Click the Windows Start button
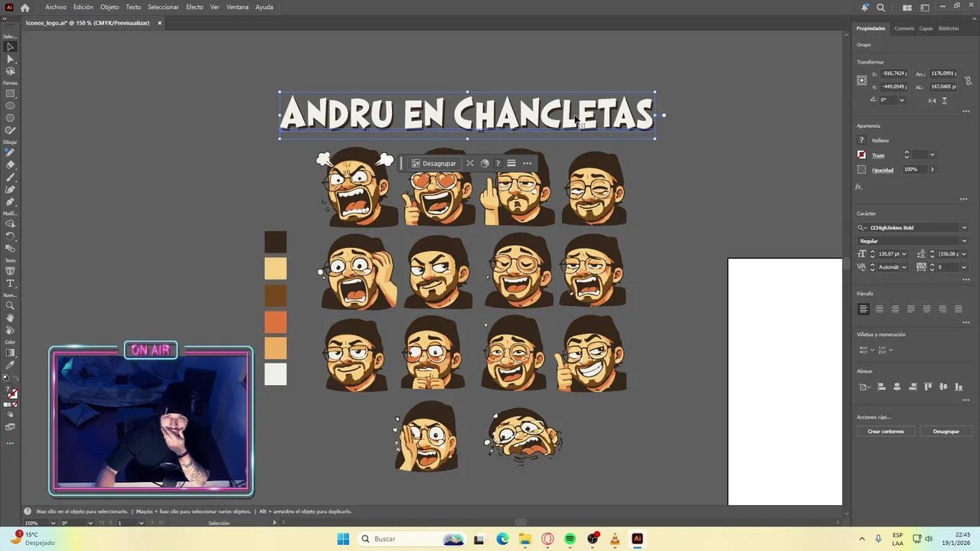Viewport: 980px width, 551px height. (343, 539)
